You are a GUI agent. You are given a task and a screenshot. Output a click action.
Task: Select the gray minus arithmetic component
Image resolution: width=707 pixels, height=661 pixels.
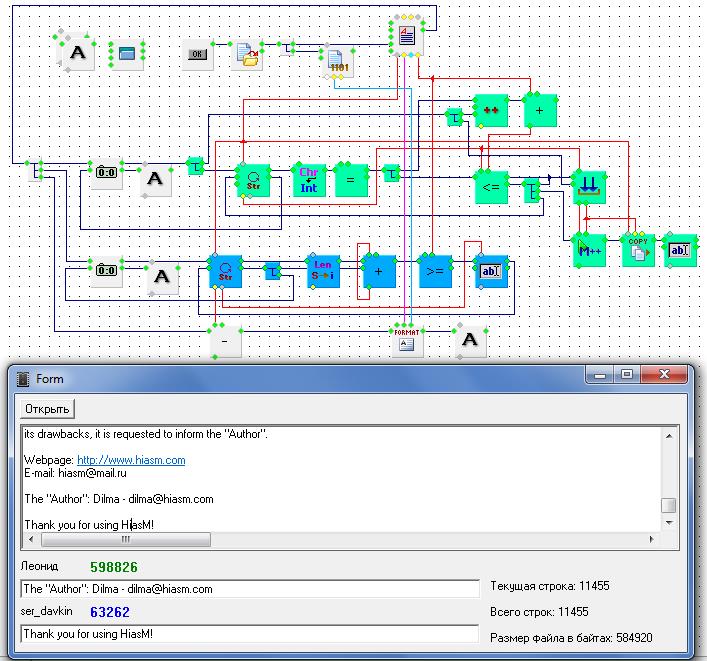tap(226, 342)
